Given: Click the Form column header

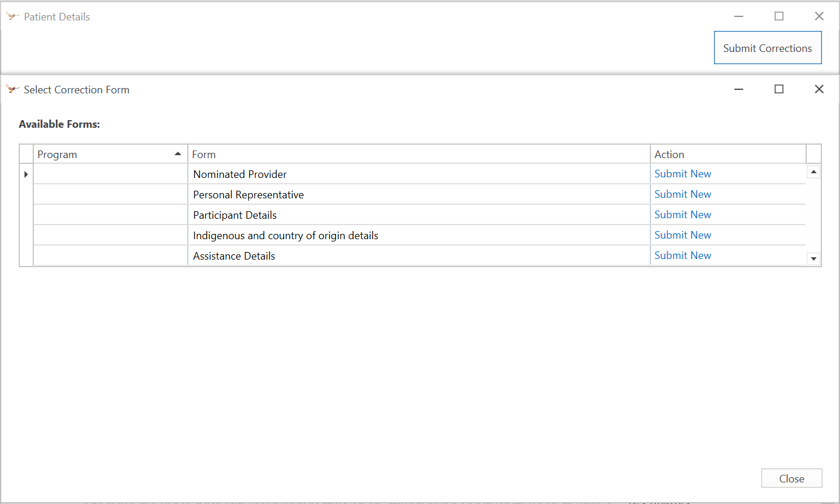Looking at the screenshot, I should click(x=419, y=154).
